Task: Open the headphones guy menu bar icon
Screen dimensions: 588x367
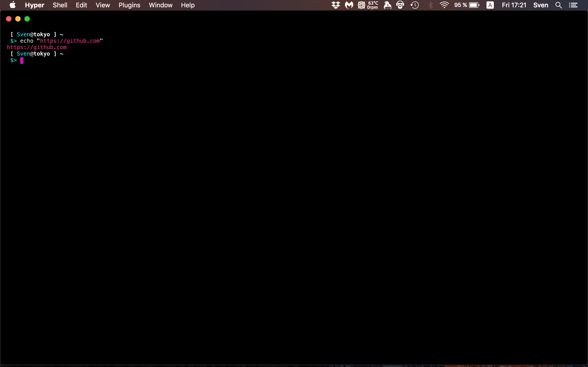Action: tap(400, 5)
